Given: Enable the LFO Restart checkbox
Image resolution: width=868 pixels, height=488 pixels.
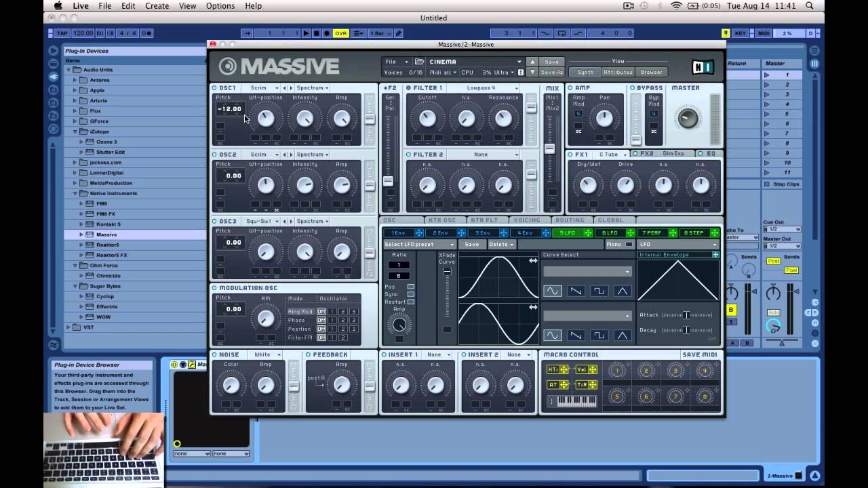Looking at the screenshot, I should click(411, 302).
